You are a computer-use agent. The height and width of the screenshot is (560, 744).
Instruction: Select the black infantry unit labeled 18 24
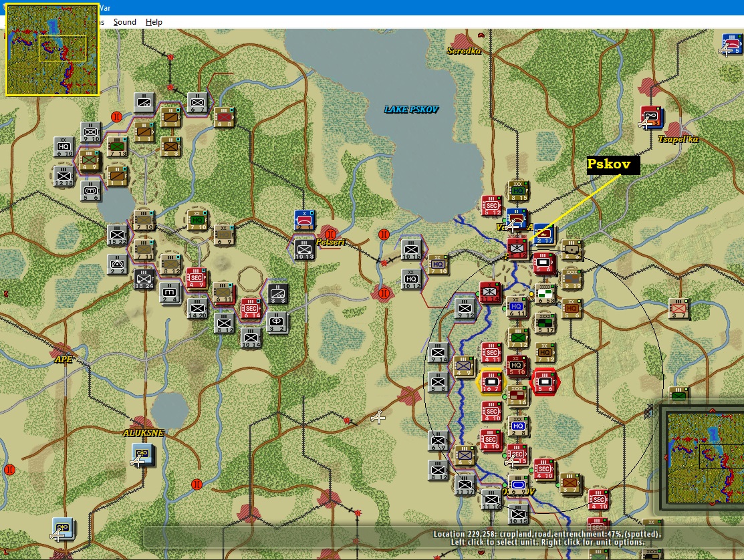[x=144, y=279]
